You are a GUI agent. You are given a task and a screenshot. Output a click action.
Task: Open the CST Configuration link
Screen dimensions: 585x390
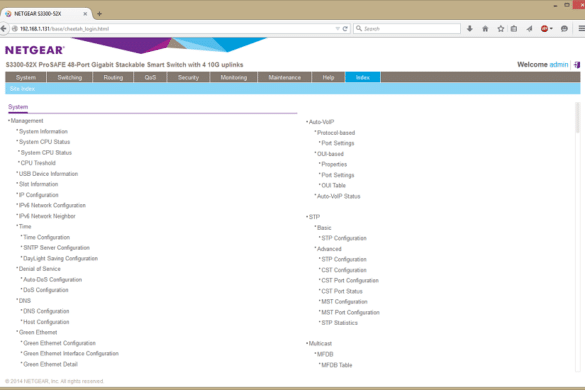click(344, 270)
